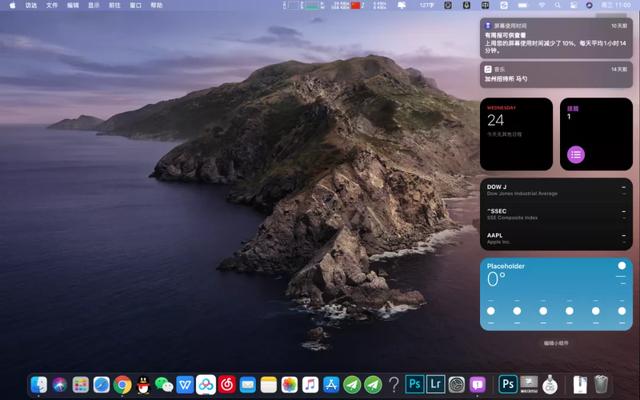640x400 pixels.
Task: Launch Google Chrome from the Dock
Action: [123, 384]
